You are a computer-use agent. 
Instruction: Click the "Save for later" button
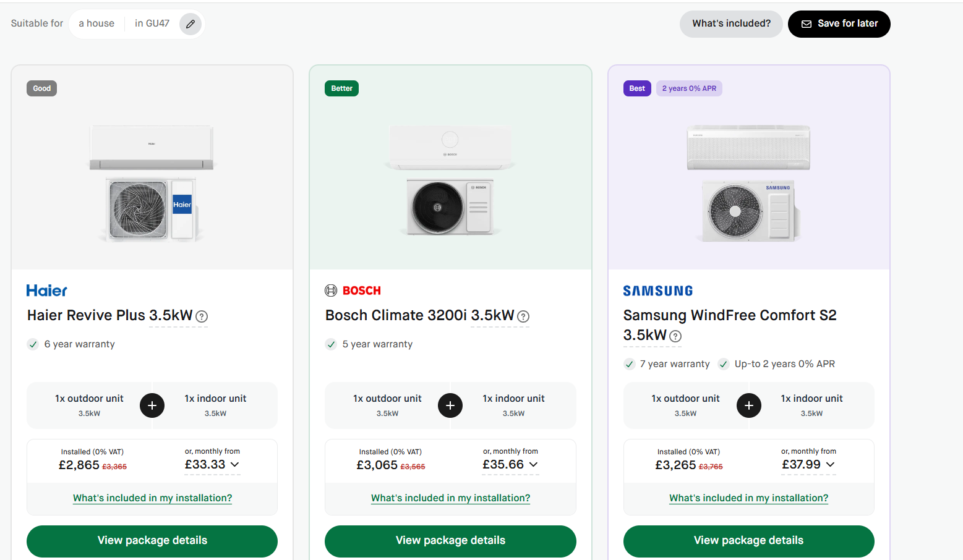pos(839,24)
